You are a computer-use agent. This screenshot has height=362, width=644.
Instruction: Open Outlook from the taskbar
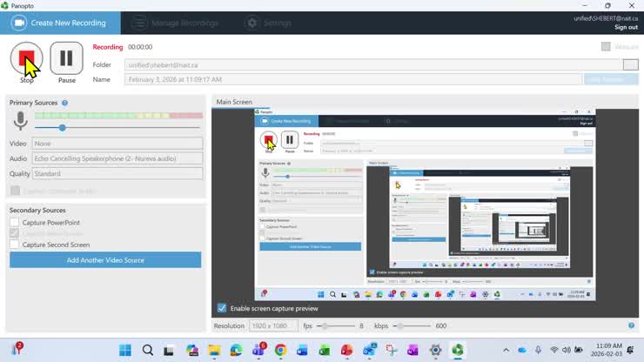[369, 350]
